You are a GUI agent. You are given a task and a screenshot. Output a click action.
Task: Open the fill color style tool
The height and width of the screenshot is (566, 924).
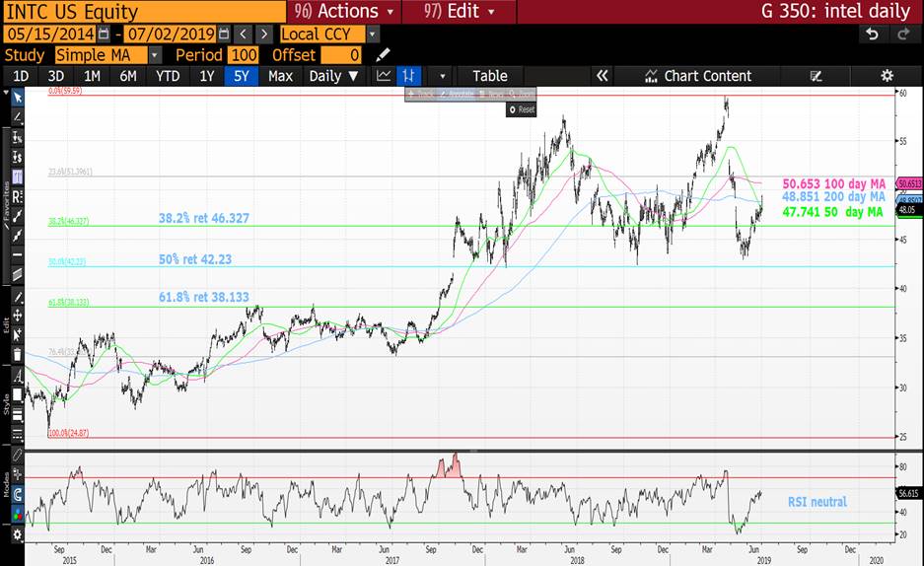pyautogui.click(x=18, y=395)
